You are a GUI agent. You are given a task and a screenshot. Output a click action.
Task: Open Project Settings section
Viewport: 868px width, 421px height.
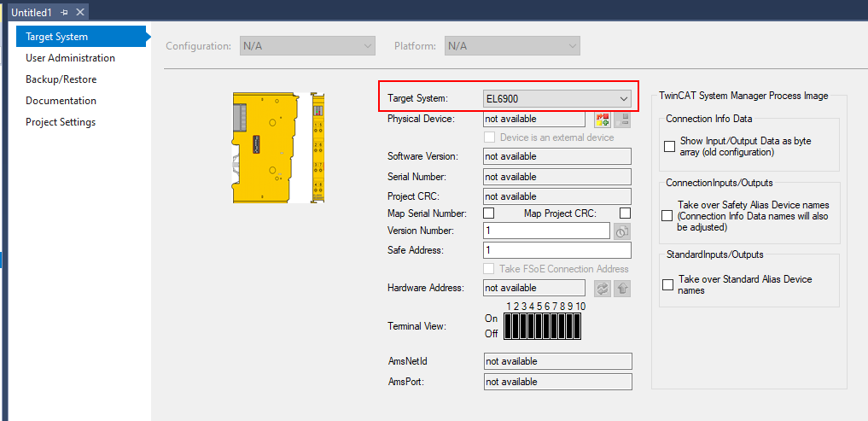[61, 122]
